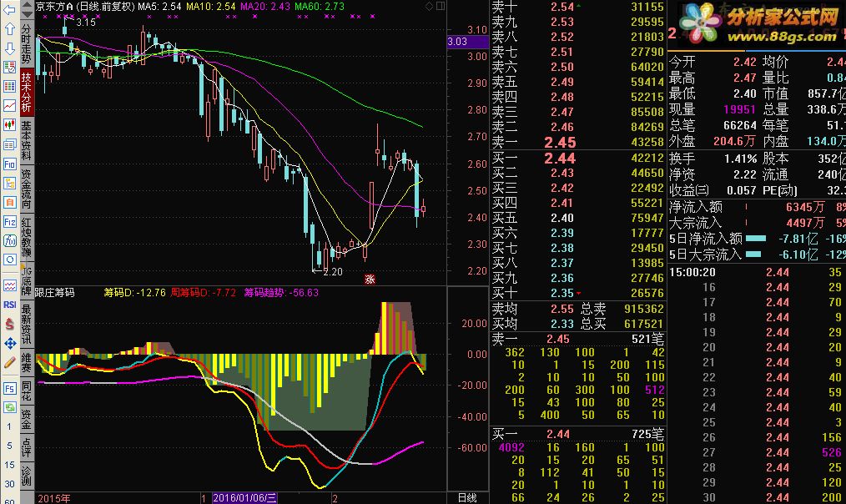Expand the side tab scroll arrows
Viewport: 846px width, 504px height.
(x=27, y=10)
